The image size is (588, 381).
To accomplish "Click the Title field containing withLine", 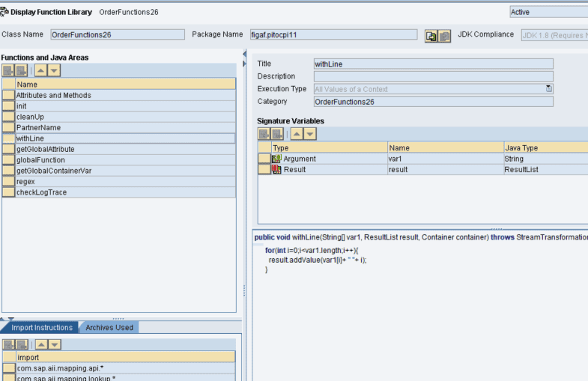I will 434,64.
